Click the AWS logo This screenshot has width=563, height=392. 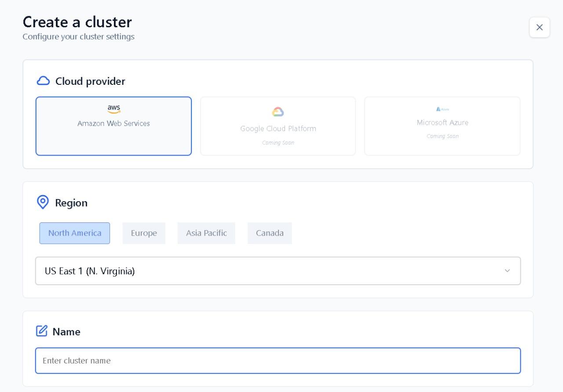[x=114, y=109]
